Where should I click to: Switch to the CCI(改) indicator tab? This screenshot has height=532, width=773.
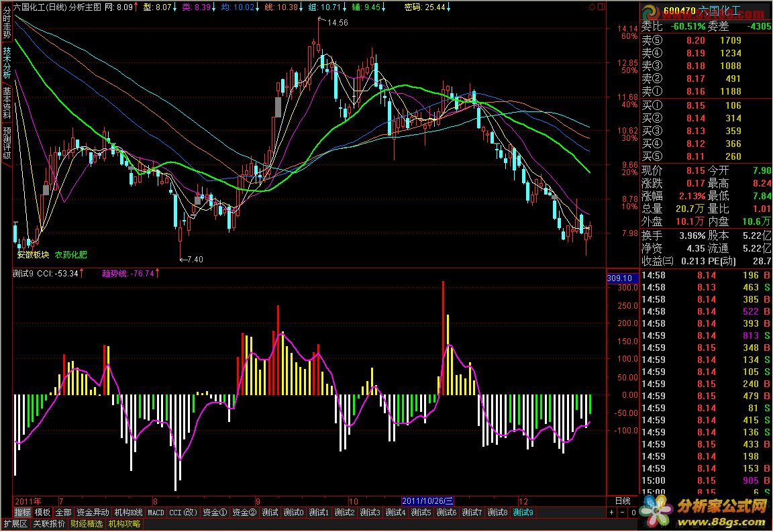coord(183,513)
